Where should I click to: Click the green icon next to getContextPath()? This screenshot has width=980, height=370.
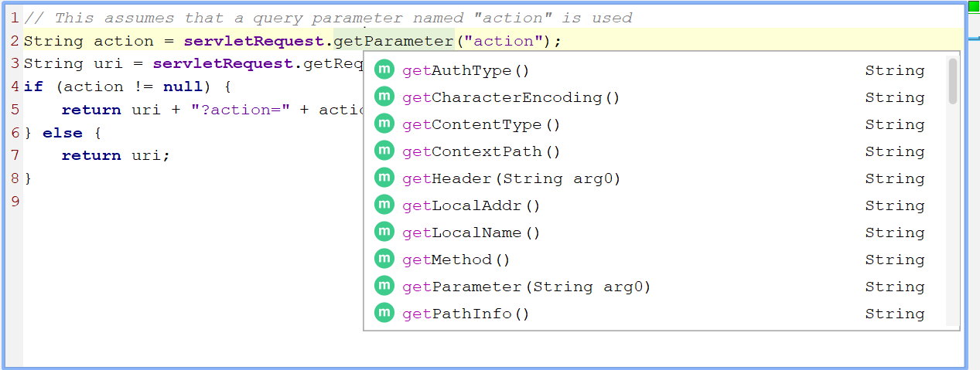pos(384,151)
